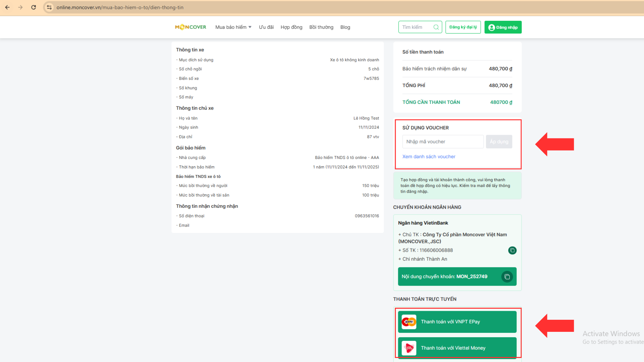Open the Blog menu item
This screenshot has width=644, height=362.
pyautogui.click(x=345, y=27)
